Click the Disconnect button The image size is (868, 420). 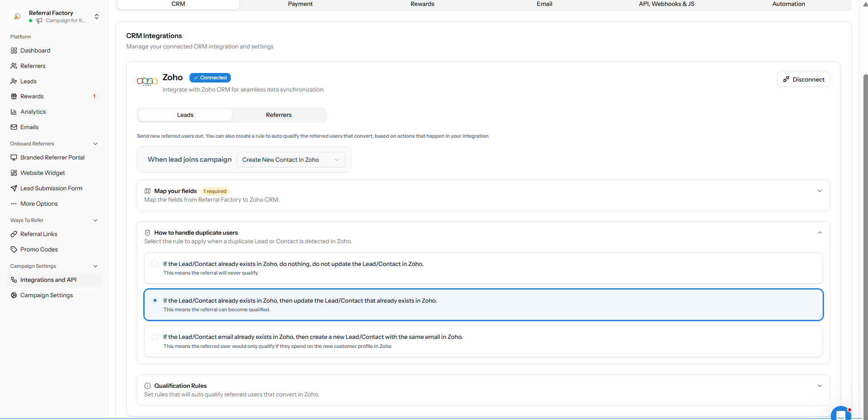pos(803,80)
